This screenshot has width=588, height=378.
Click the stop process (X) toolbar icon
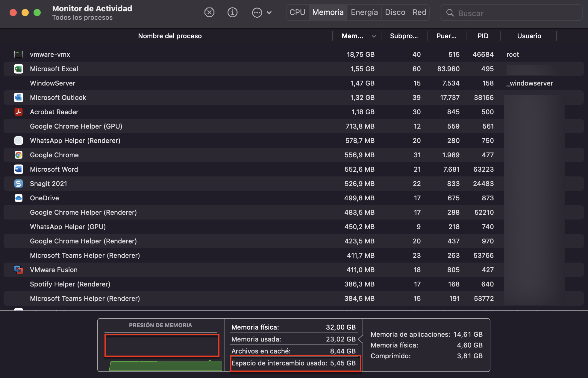(x=209, y=13)
